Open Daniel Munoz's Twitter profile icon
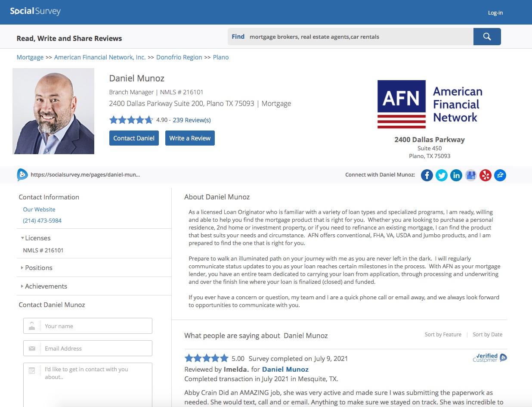 click(x=441, y=175)
